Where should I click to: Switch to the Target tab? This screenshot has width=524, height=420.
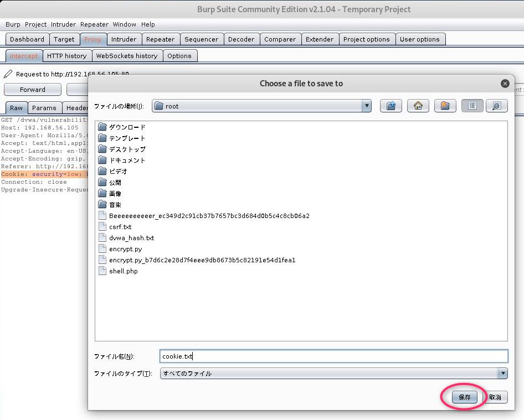[64, 39]
